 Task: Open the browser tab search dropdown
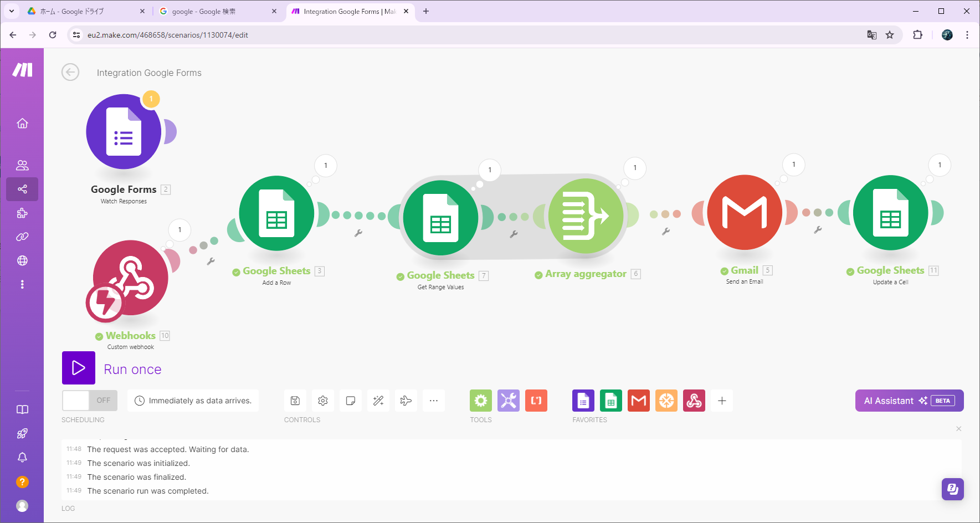point(11,11)
